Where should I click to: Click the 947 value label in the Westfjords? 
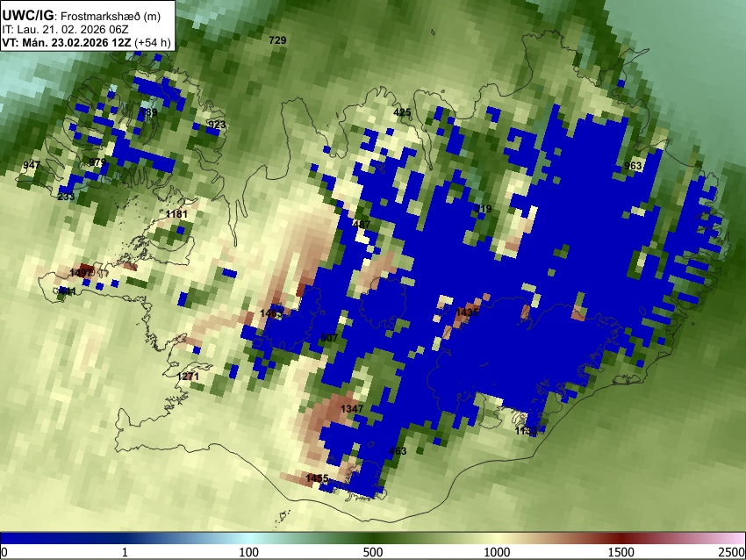32,165
